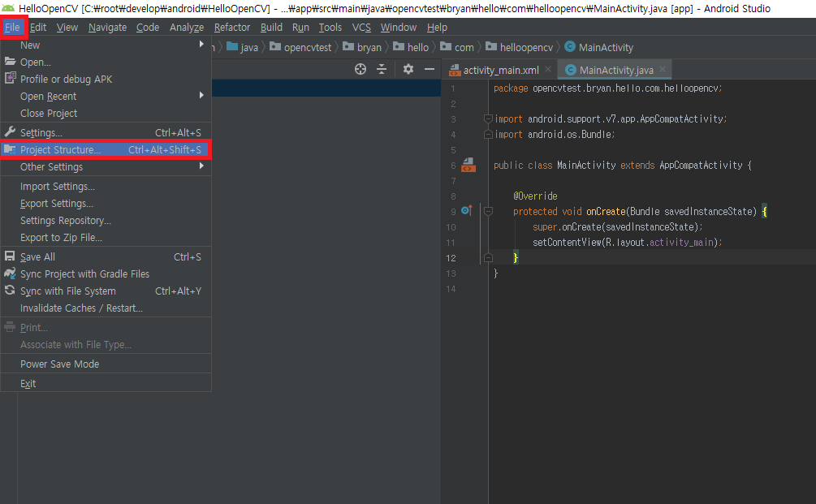Toggle Power Save Mode
This screenshot has height=504, width=816.
[x=106, y=364]
